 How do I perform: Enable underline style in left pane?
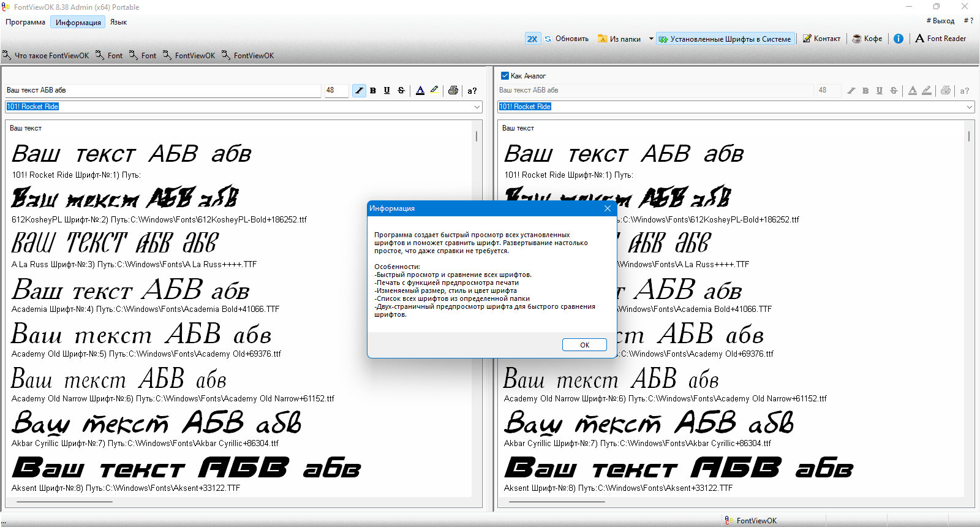click(387, 91)
